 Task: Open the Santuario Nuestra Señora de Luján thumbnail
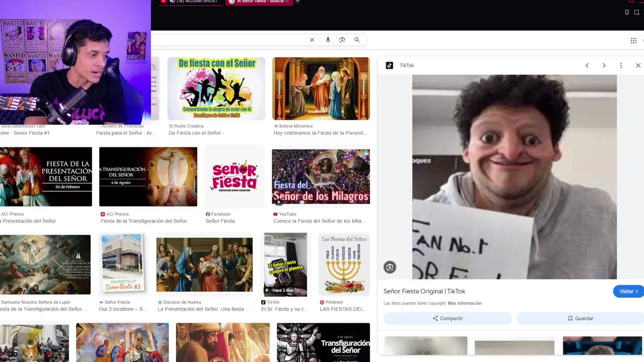(x=45, y=264)
